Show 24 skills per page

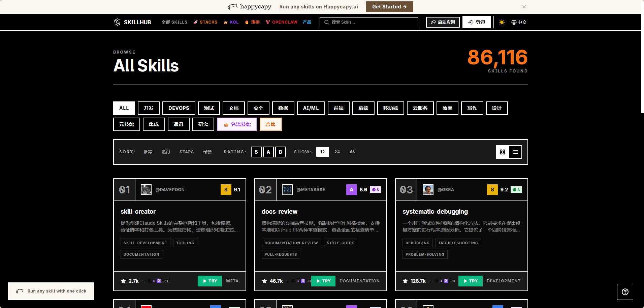337,152
